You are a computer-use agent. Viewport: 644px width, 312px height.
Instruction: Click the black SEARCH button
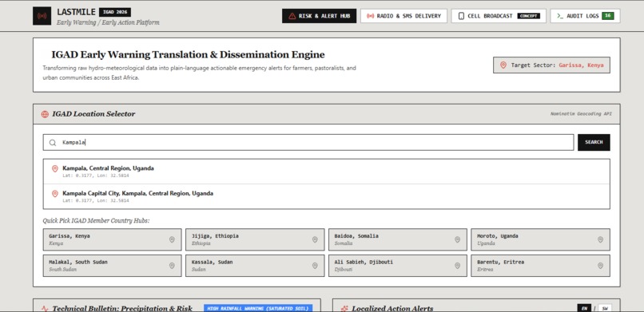(x=594, y=142)
